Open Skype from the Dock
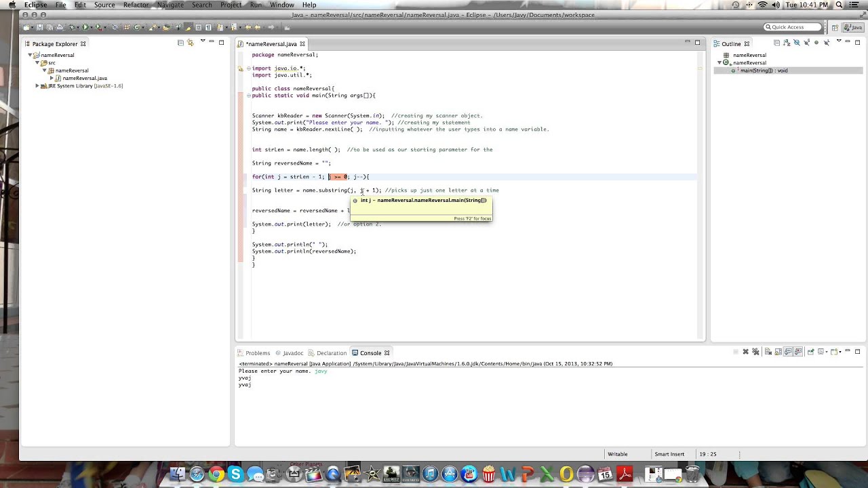Viewport: 868px width, 488px height. [235, 474]
